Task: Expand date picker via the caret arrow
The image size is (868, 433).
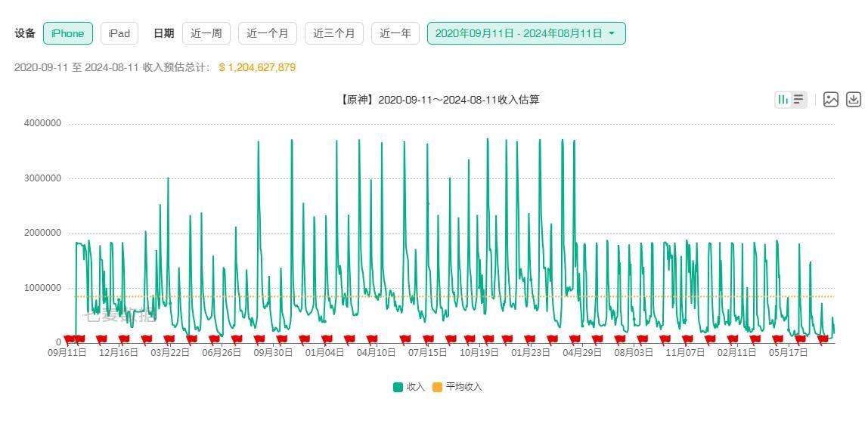Action: click(x=612, y=33)
